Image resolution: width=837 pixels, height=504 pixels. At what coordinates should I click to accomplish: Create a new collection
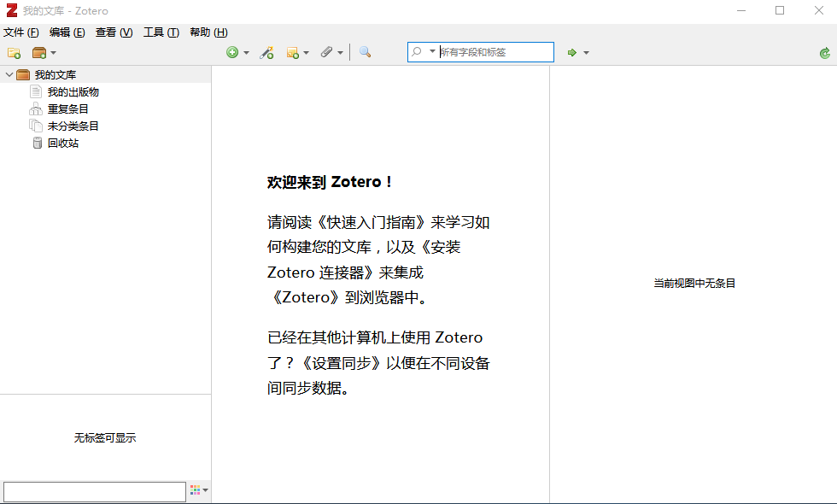pyautogui.click(x=14, y=52)
